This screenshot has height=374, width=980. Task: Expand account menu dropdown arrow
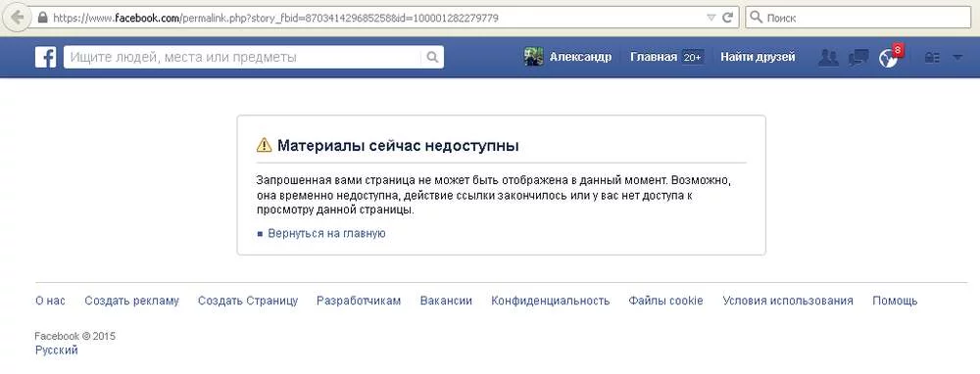[x=957, y=58]
